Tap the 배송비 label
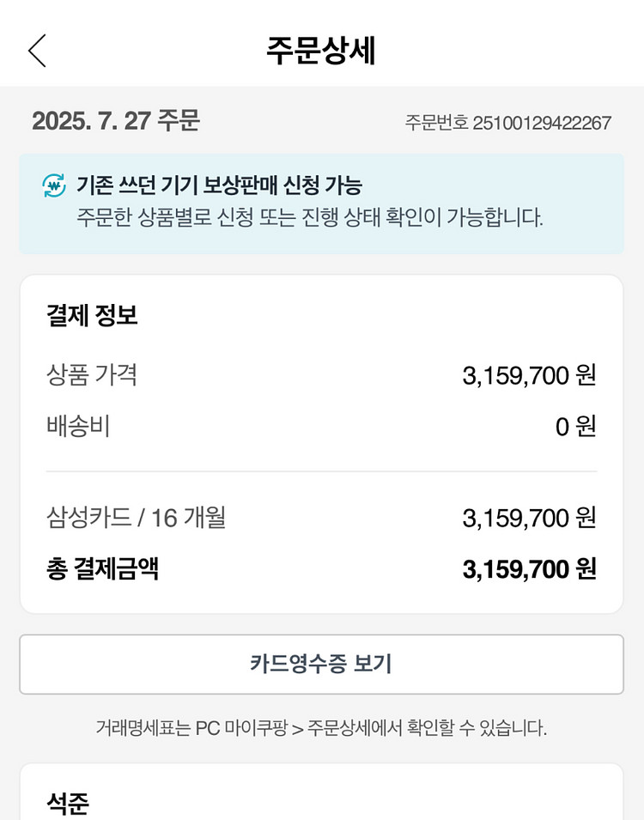The image size is (644, 820). 78,426
